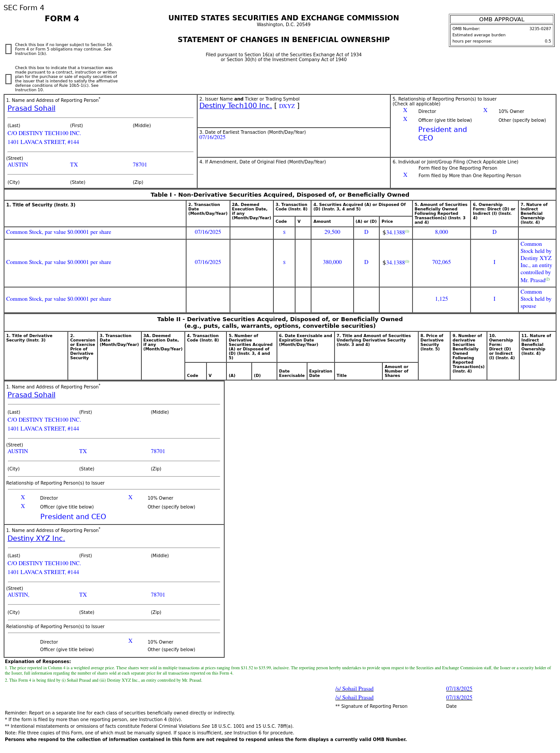
Task: Select the 0.5 hours per response value
Action: tap(548, 41)
